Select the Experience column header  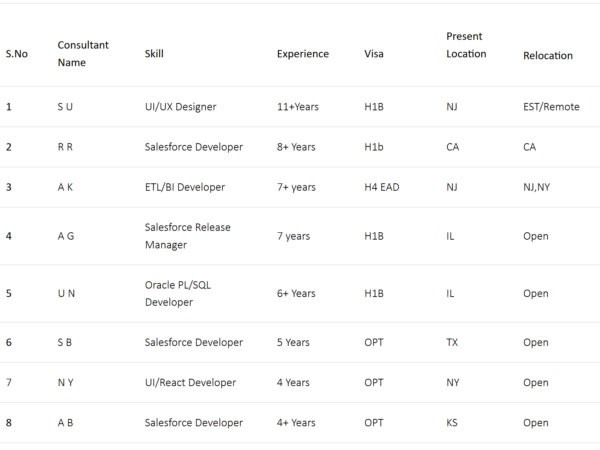tap(302, 54)
